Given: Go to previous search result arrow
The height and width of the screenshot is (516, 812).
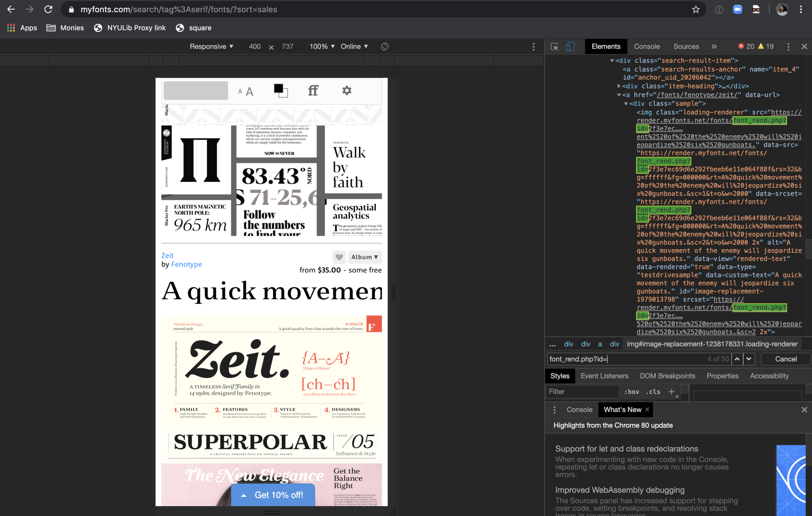Looking at the screenshot, I should point(737,359).
